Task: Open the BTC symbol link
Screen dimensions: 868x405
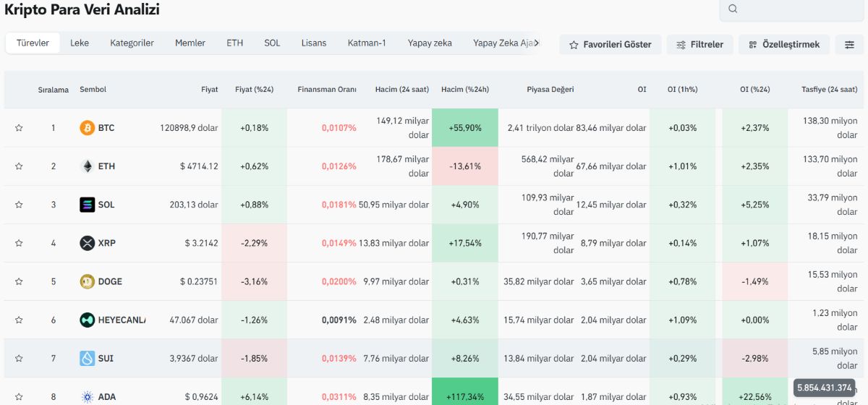Action: 106,128
